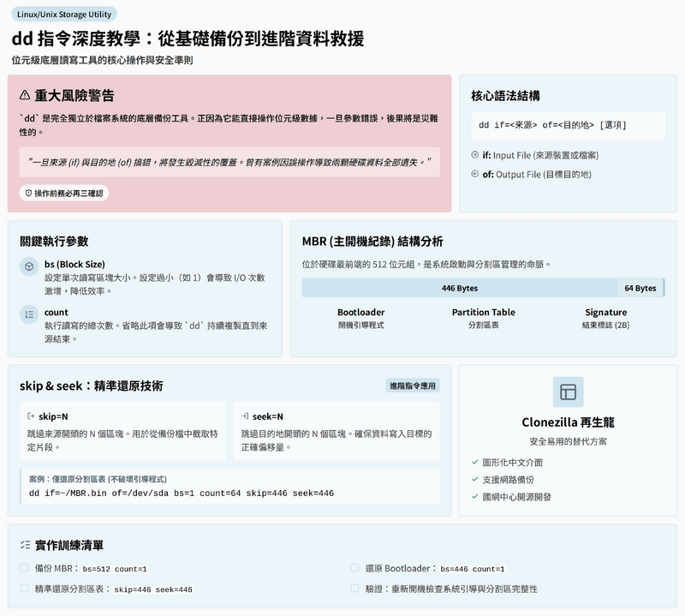Click the Linux/Unix Storage Utility tag
This screenshot has height=616, width=685.
(64, 15)
